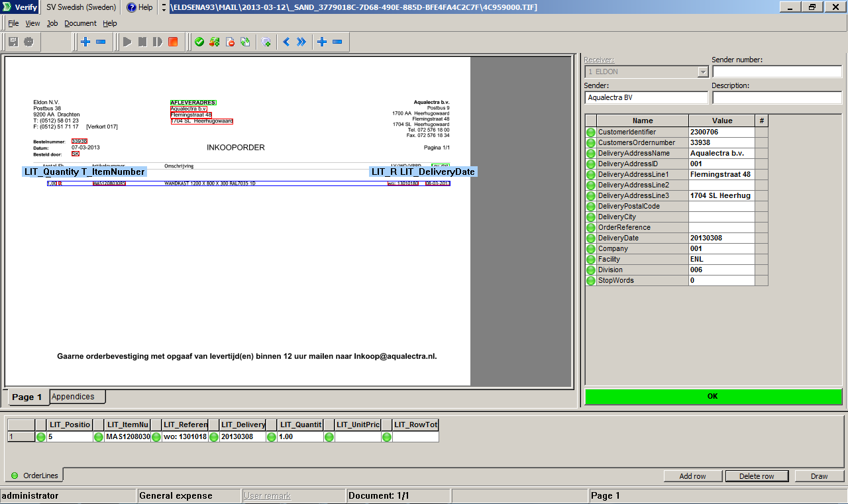The height and width of the screenshot is (504, 848).
Task: Click the gray gear icon beside save
Action: (29, 42)
